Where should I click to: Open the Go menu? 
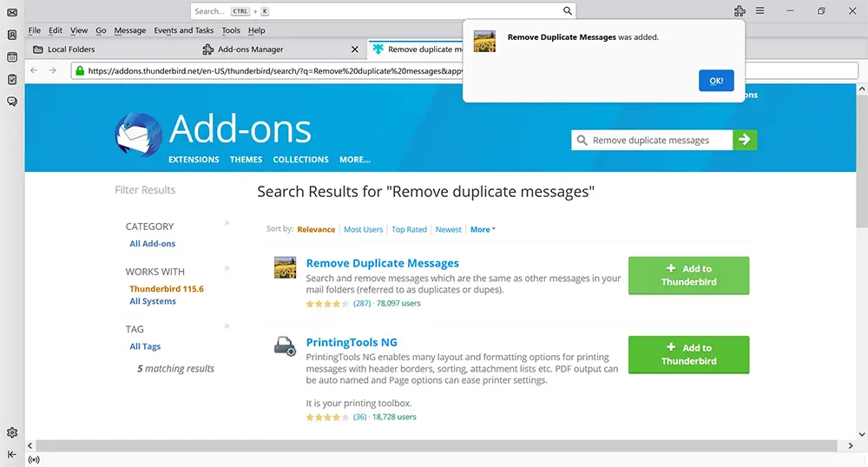tap(101, 30)
